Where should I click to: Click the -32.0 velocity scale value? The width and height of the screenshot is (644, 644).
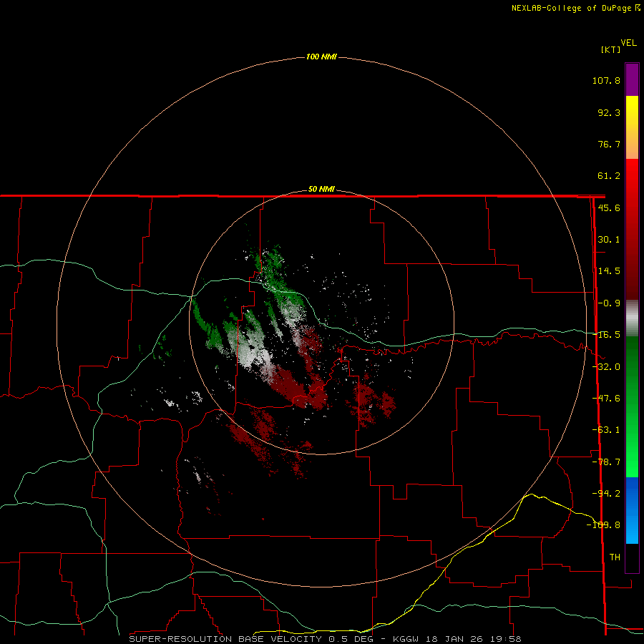pyautogui.click(x=607, y=367)
